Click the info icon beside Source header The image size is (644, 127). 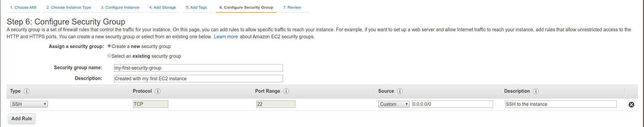pyautogui.click(x=400, y=91)
